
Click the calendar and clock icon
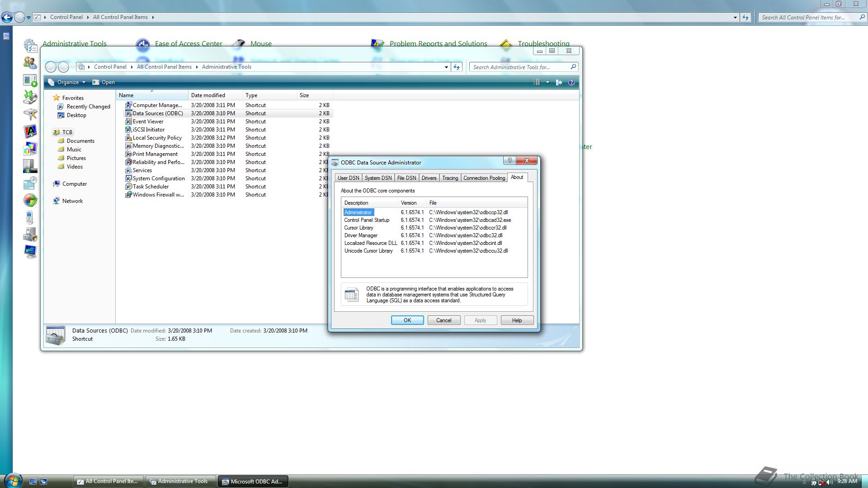tap(30, 183)
